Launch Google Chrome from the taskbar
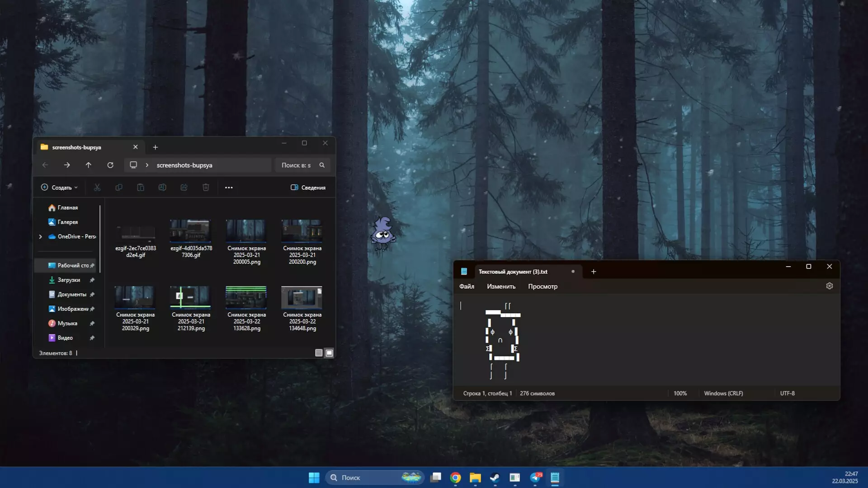868x488 pixels. pos(455,478)
